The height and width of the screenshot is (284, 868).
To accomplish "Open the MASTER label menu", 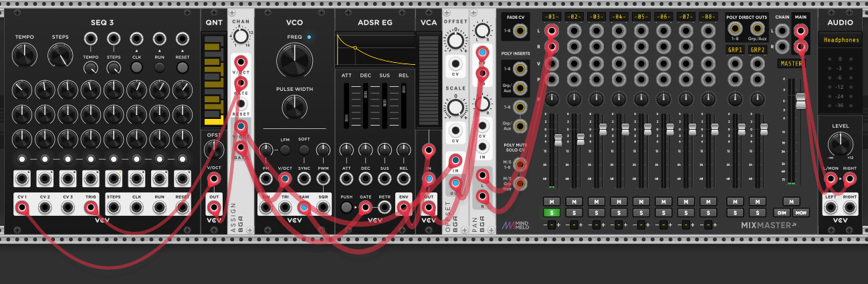I will click(x=791, y=63).
